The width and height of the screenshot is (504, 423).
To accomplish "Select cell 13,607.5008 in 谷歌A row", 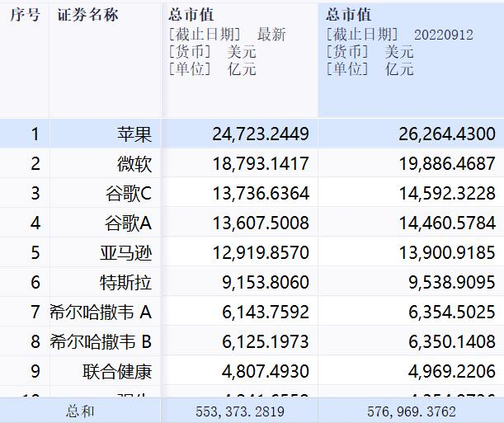I will tap(261, 223).
